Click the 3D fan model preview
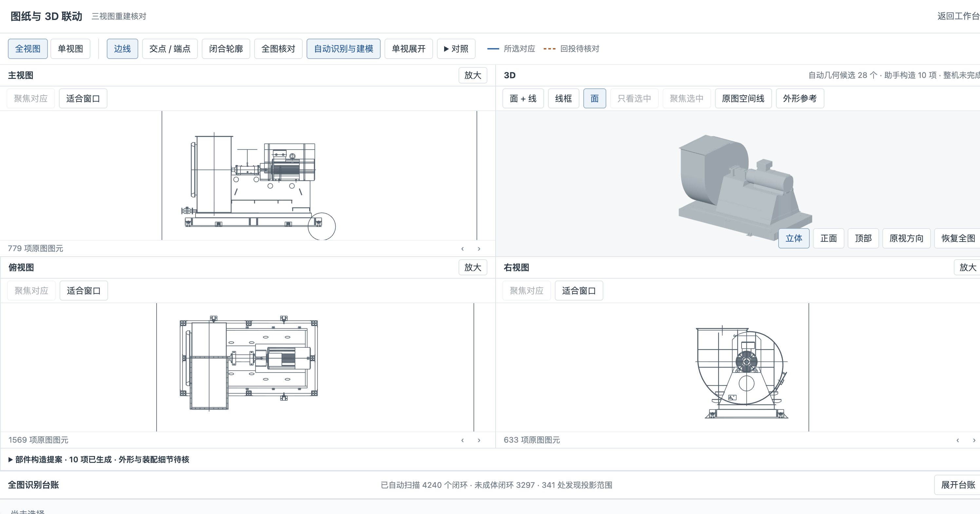This screenshot has height=514, width=980. (x=745, y=187)
